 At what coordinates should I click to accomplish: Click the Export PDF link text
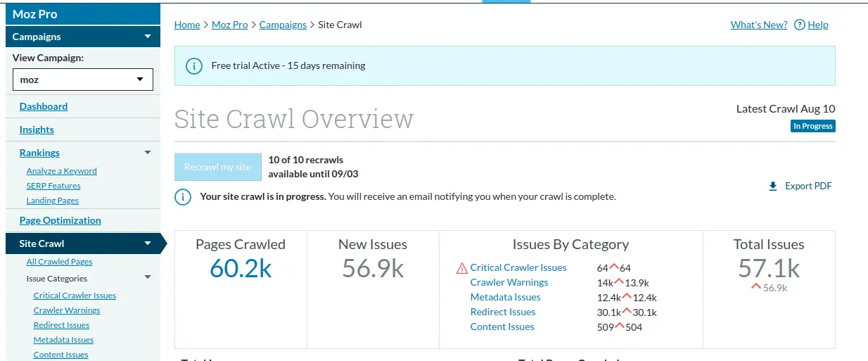pos(808,186)
